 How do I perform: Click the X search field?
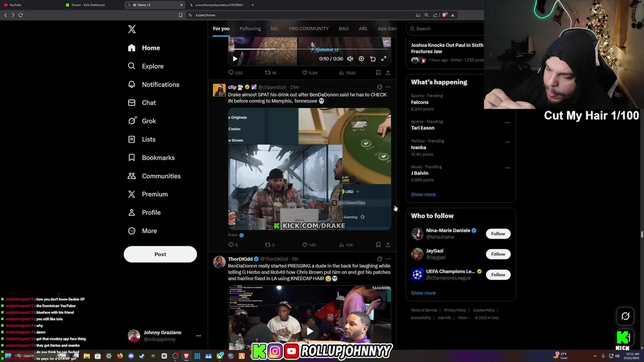coord(445,29)
